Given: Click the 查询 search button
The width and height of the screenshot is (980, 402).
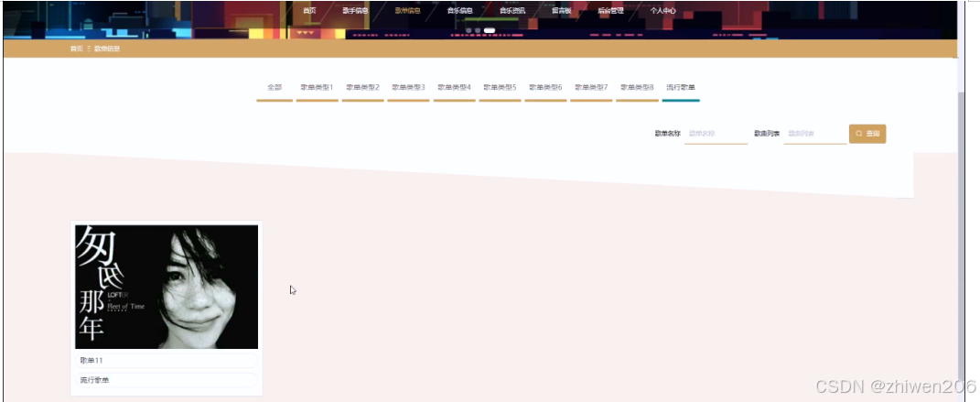Looking at the screenshot, I should [867, 134].
